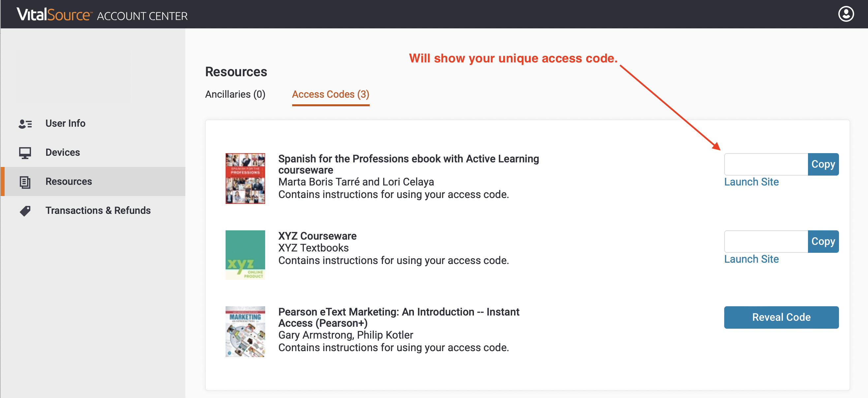
Task: Click the Spanish for the Professions cover thumbnail
Action: pyautogui.click(x=245, y=179)
